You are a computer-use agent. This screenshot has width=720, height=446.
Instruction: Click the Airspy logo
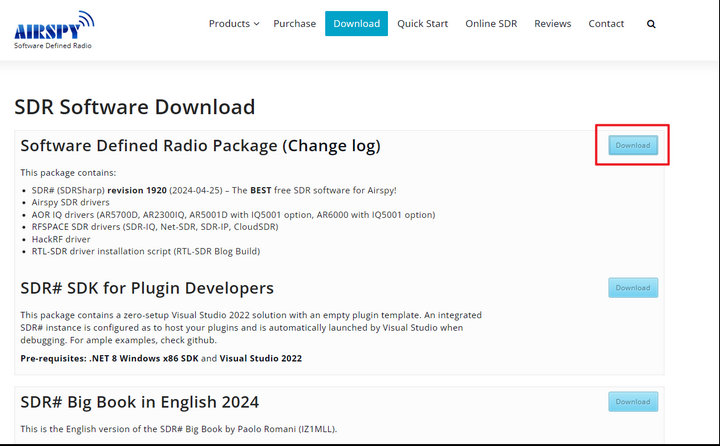[x=54, y=29]
